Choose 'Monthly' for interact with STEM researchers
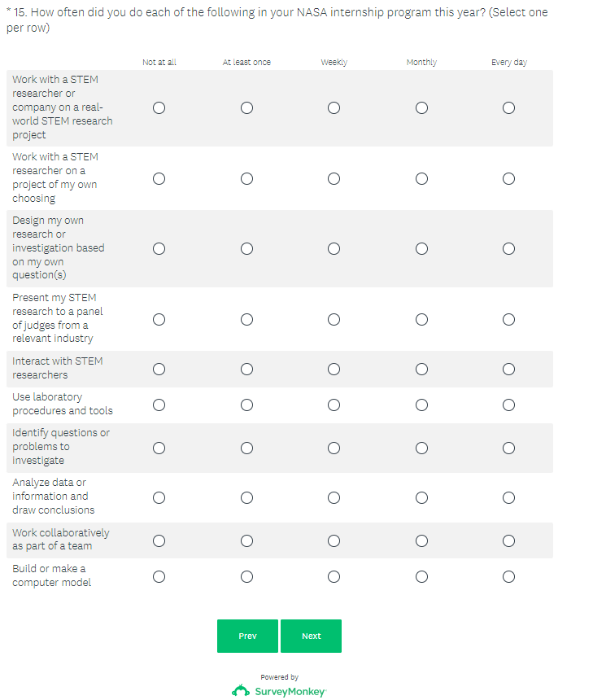 click(421, 369)
